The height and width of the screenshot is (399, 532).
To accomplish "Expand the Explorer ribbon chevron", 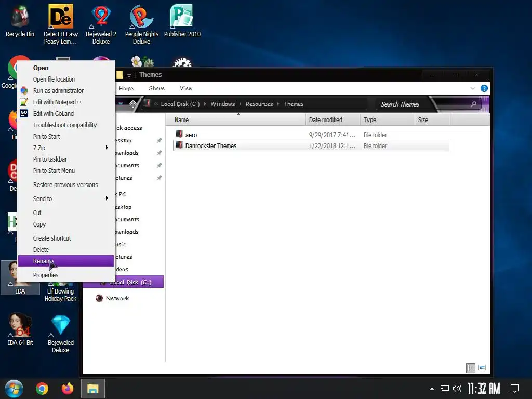I will 473,88.
